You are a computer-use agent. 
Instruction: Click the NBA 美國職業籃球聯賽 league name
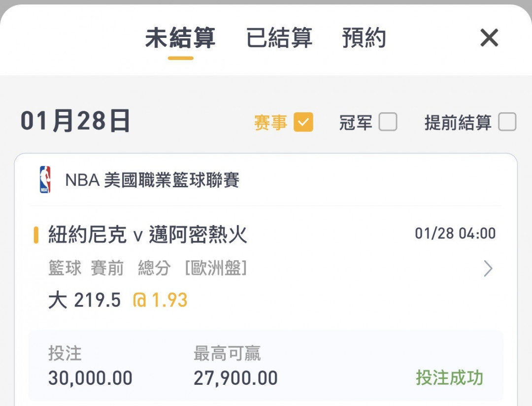pos(152,180)
